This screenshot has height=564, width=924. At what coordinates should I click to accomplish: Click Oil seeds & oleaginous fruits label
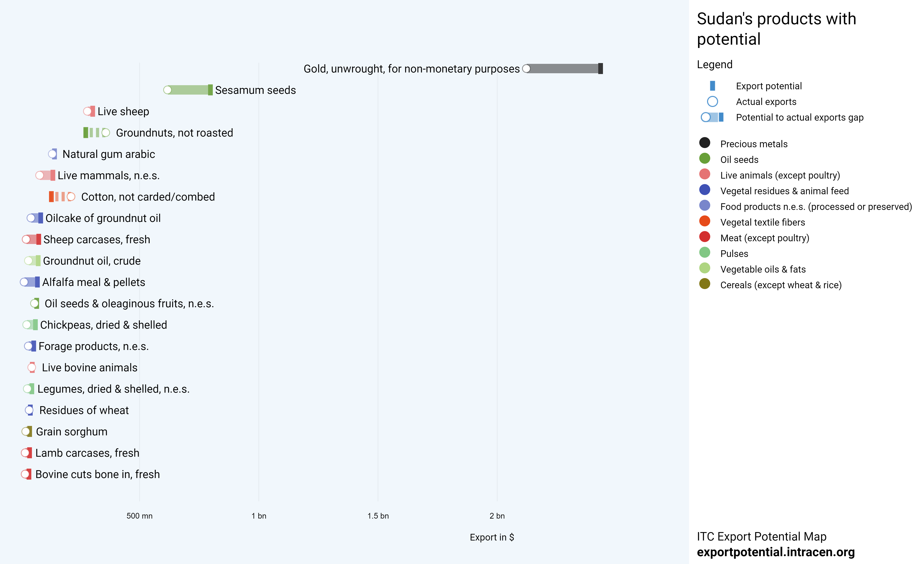coord(129,304)
